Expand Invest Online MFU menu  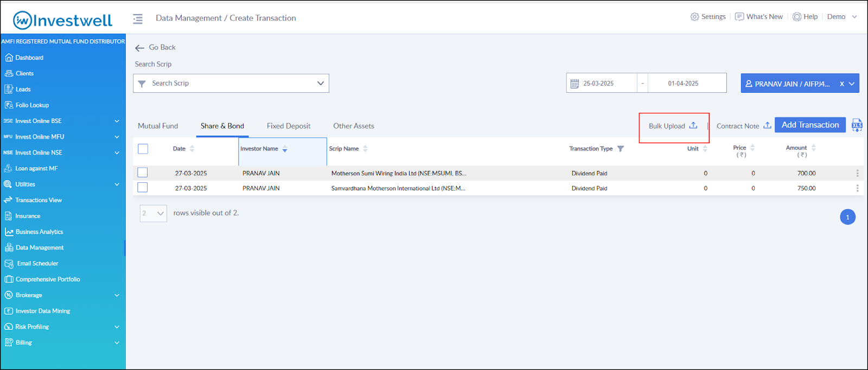pos(117,137)
